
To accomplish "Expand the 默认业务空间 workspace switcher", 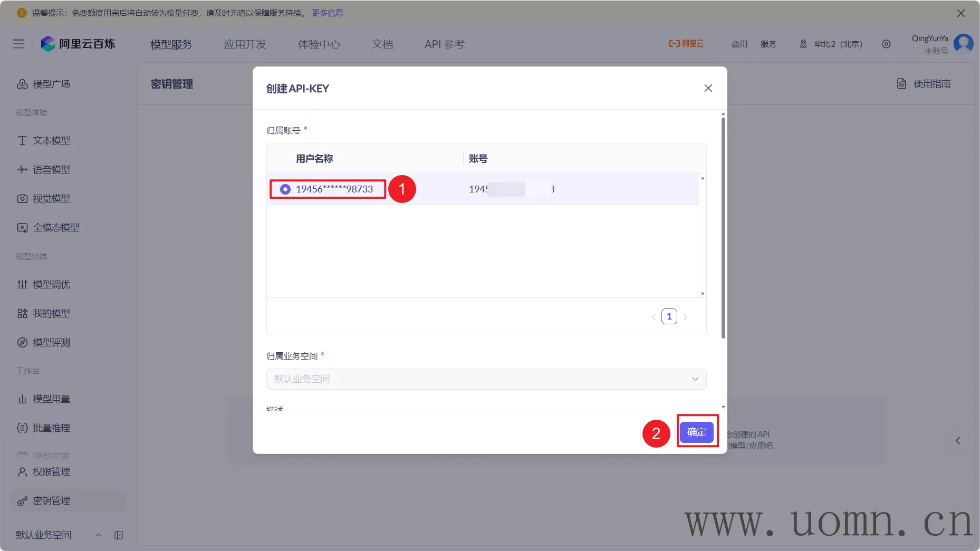I will (58, 535).
